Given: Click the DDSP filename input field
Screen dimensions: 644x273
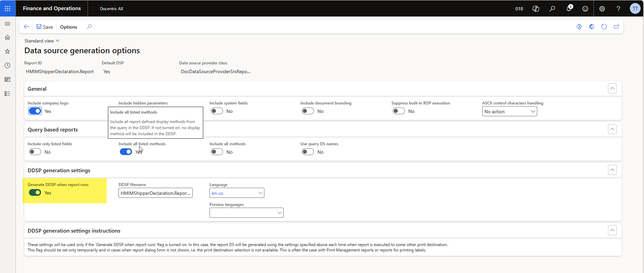Looking at the screenshot, I should coord(155,193).
